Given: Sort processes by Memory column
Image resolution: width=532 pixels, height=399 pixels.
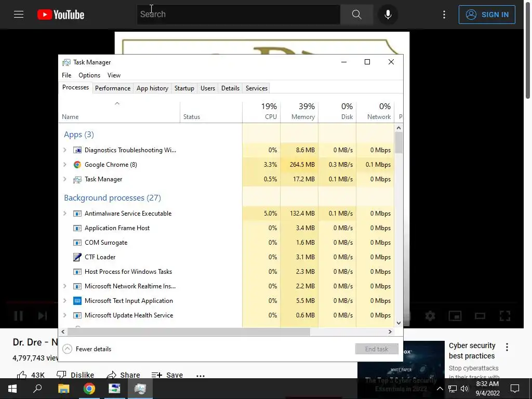Looking at the screenshot, I should [x=300, y=112].
